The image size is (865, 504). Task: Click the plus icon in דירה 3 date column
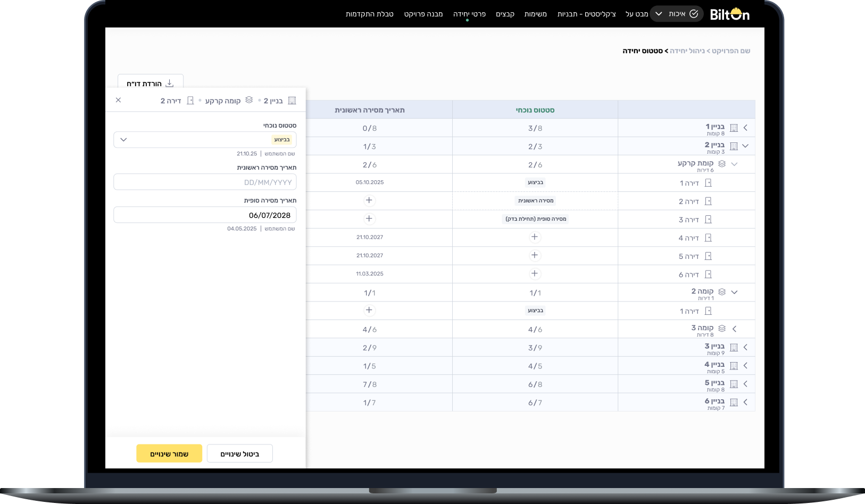click(369, 219)
